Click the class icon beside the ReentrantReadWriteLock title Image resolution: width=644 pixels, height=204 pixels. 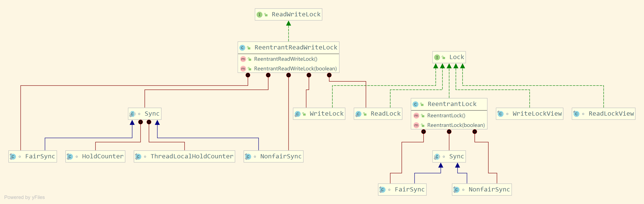point(242,48)
